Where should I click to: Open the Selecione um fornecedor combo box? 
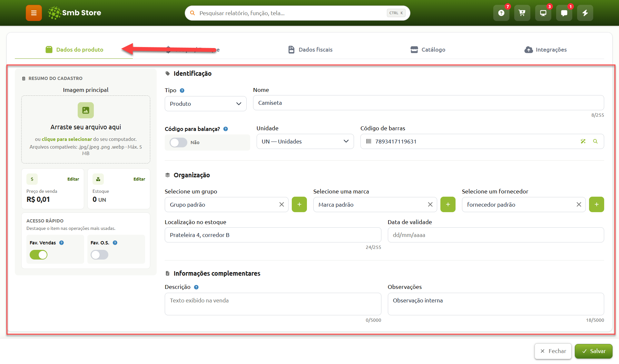click(x=524, y=204)
